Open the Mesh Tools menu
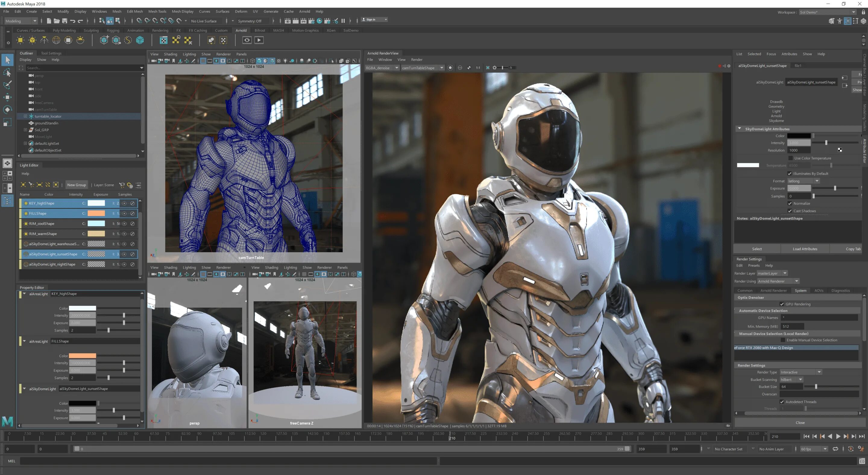The height and width of the screenshot is (475, 868). [157, 11]
